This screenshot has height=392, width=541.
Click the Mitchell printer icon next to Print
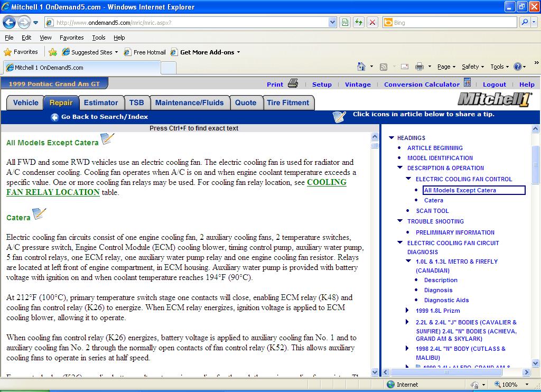(293, 83)
